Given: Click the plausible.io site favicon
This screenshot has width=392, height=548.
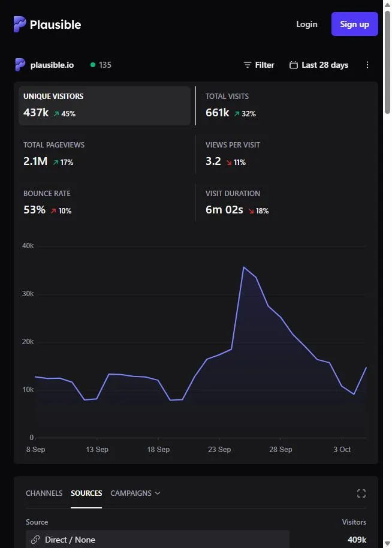Looking at the screenshot, I should [20, 65].
